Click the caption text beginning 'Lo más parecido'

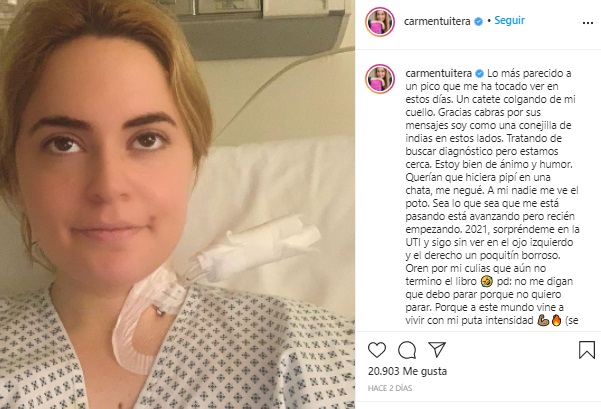click(492, 196)
